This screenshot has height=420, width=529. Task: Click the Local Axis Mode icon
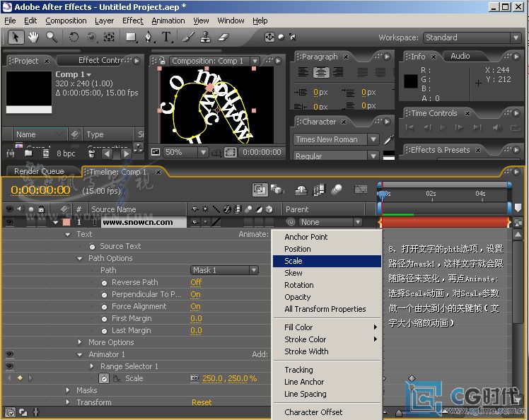[x=269, y=37]
